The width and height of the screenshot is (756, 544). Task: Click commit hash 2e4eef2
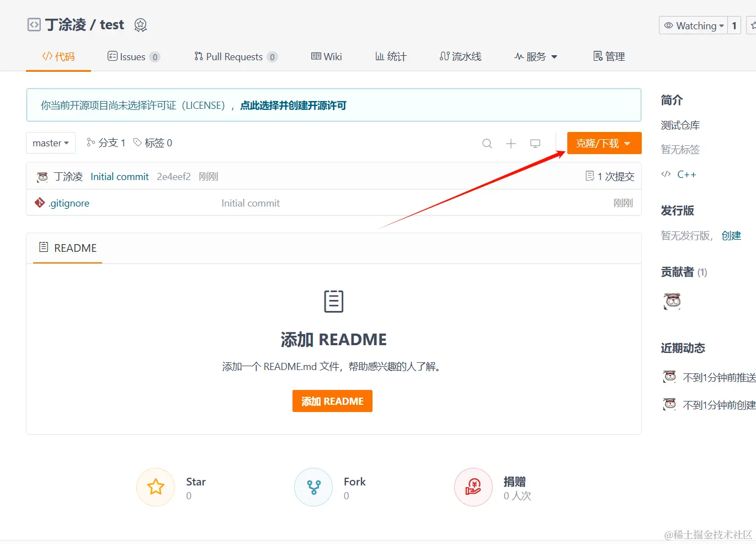[x=174, y=177]
